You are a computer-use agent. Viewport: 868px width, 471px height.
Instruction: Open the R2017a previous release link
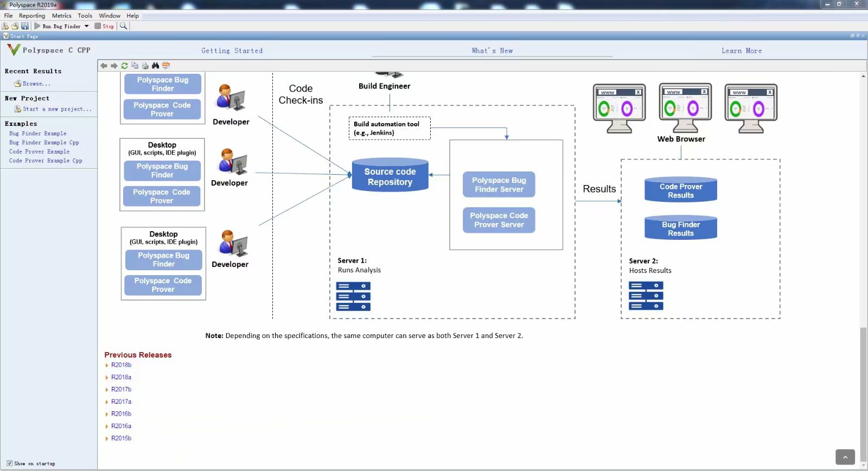pos(121,402)
